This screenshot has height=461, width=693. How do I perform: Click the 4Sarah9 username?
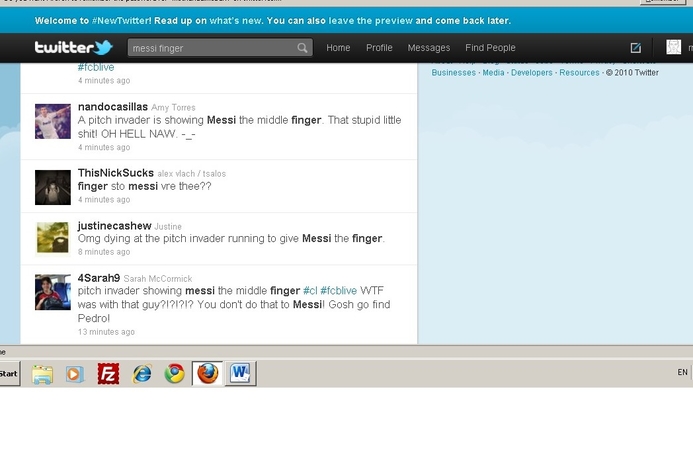tap(99, 278)
